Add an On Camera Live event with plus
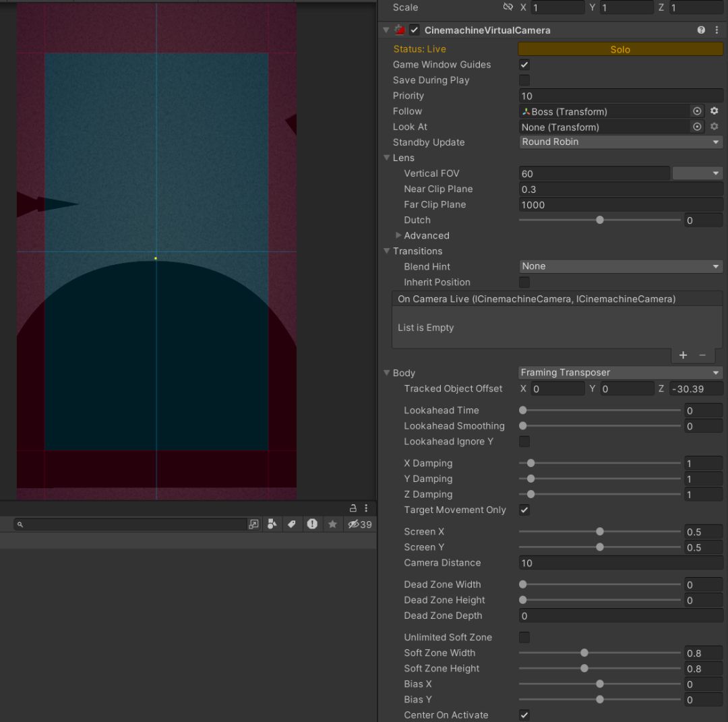Screen dimensions: 728x722 (x=683, y=355)
